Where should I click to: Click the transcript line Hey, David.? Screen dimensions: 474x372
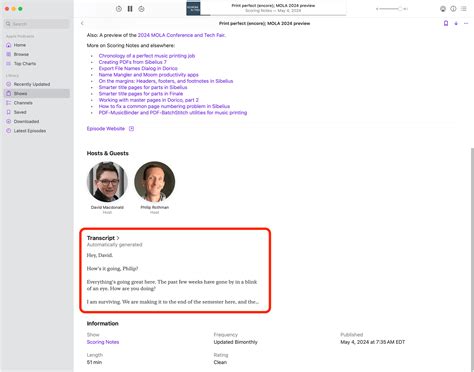click(x=100, y=256)
